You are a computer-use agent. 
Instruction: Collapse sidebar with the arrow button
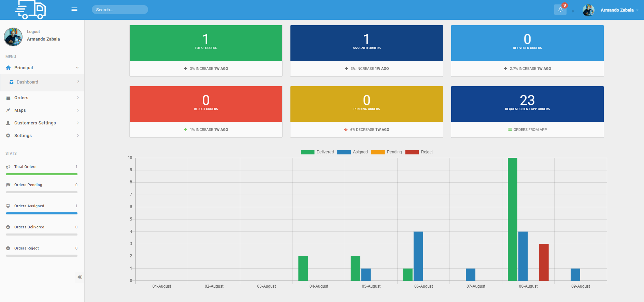[80, 277]
